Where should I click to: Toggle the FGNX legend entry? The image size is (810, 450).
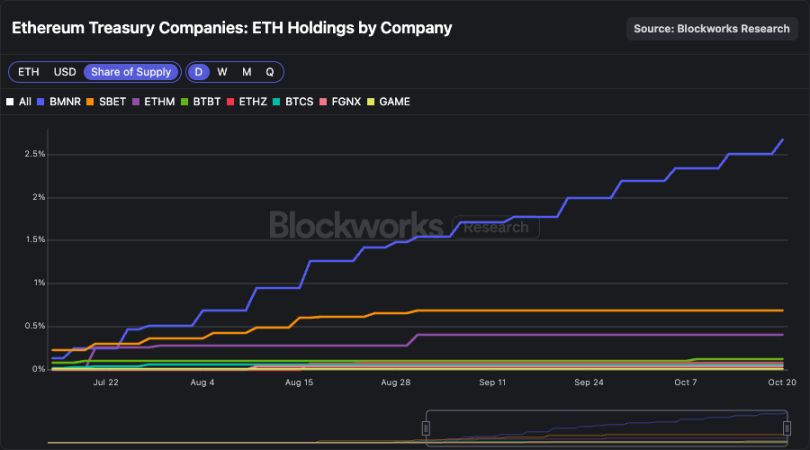[342, 101]
